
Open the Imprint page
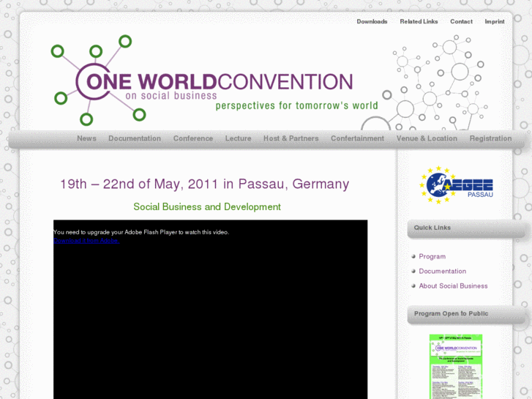(x=495, y=21)
